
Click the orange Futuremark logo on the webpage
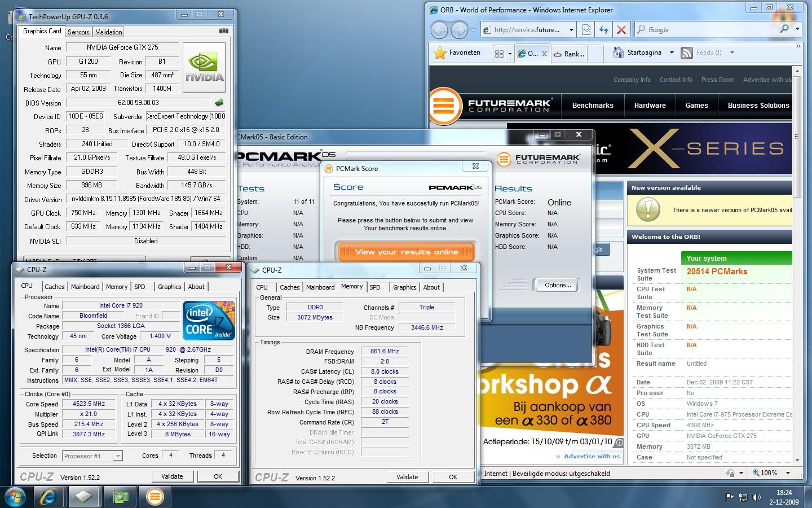pos(445,105)
